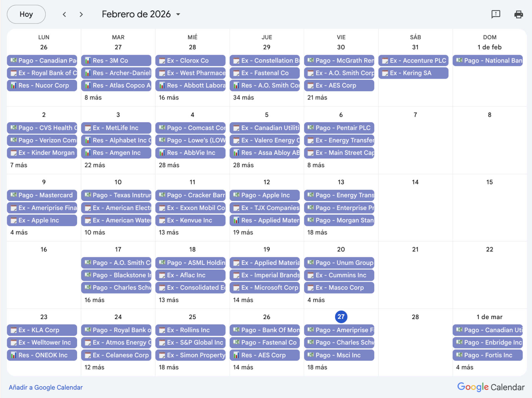
Task: Open the Febrero de 2026 dropdown arrow
Action: point(178,14)
